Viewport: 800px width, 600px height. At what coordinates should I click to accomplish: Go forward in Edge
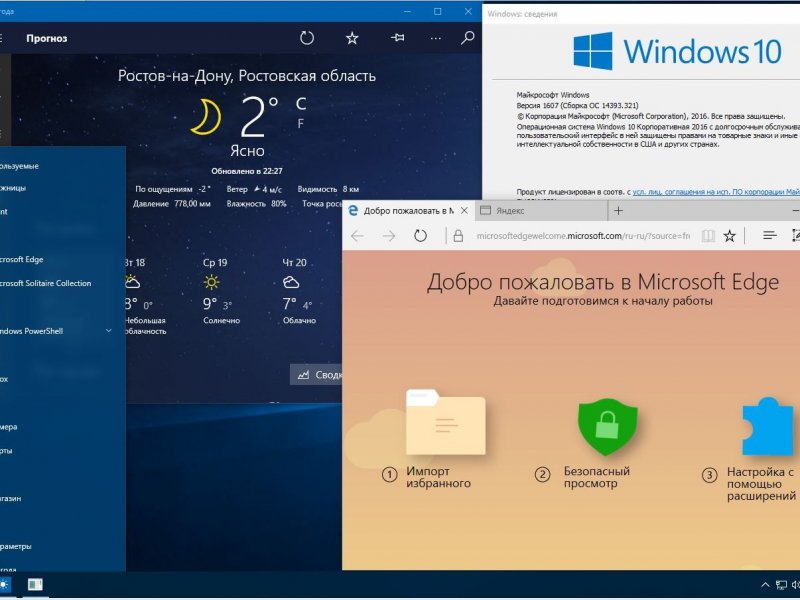[389, 236]
